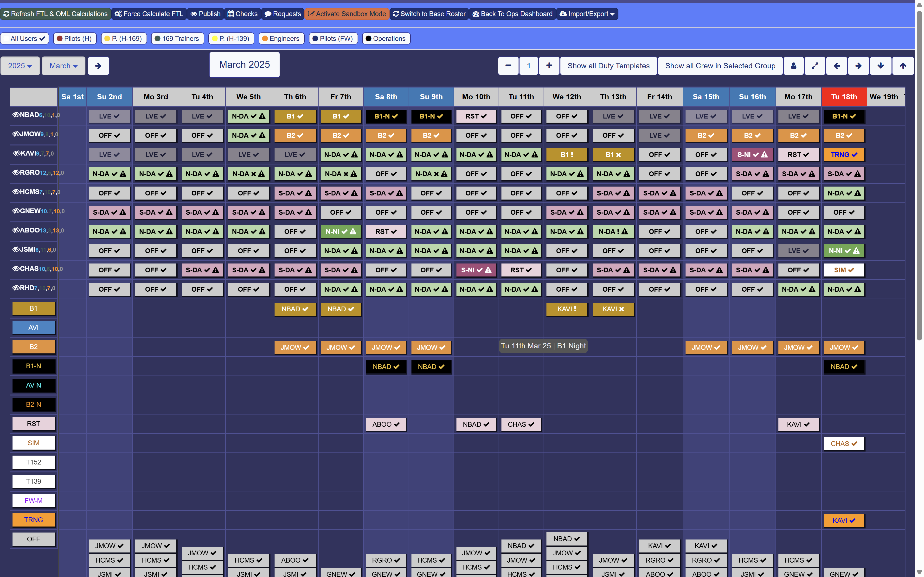Select the orange B2 duty template swatch
This screenshot has width=924, height=577.
coord(34,346)
